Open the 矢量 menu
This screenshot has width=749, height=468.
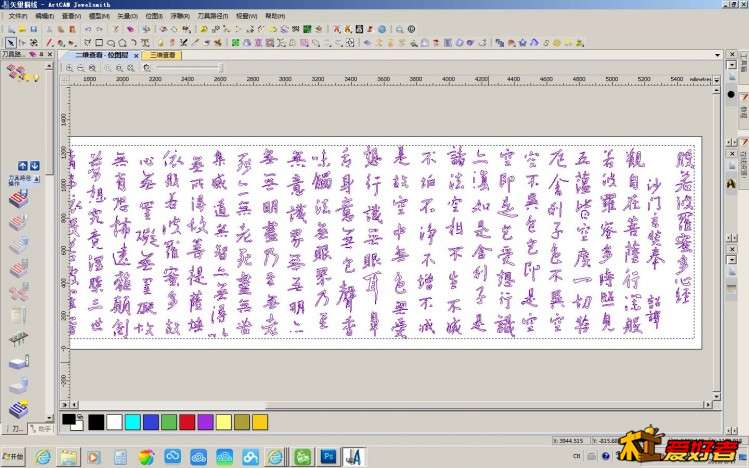point(127,16)
